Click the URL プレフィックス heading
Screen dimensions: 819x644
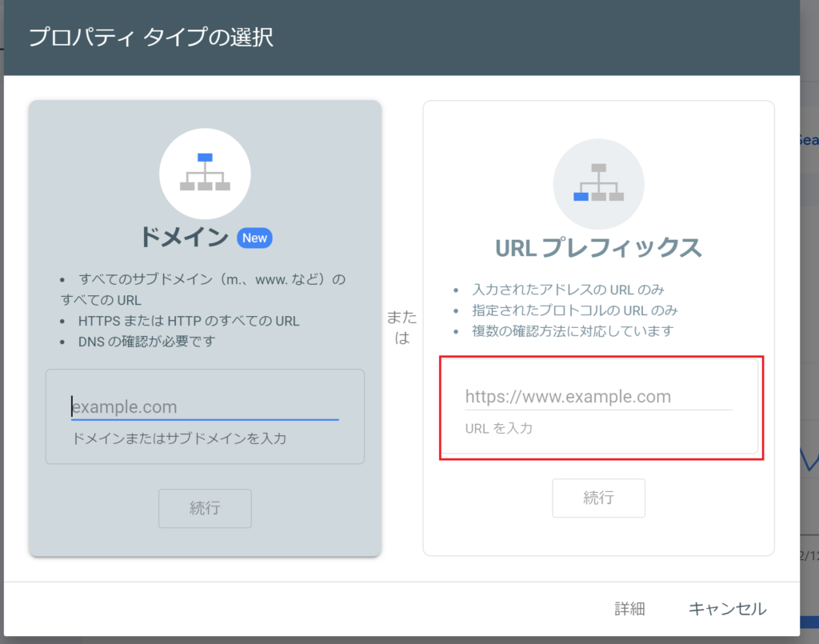pyautogui.click(x=598, y=247)
